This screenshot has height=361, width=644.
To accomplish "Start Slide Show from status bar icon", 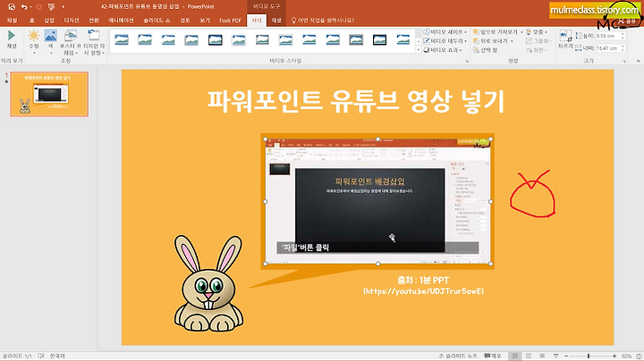I will pos(555,356).
